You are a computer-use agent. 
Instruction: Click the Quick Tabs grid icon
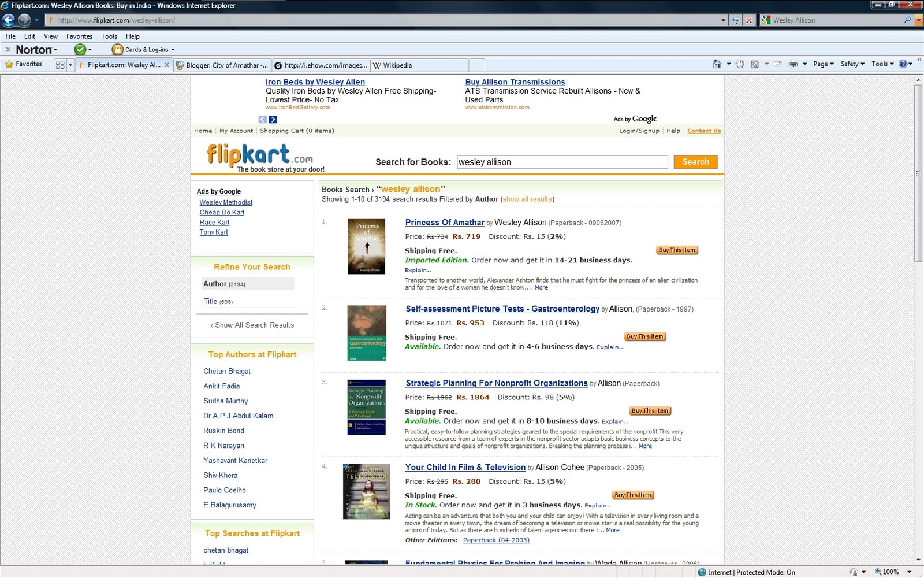coord(60,65)
